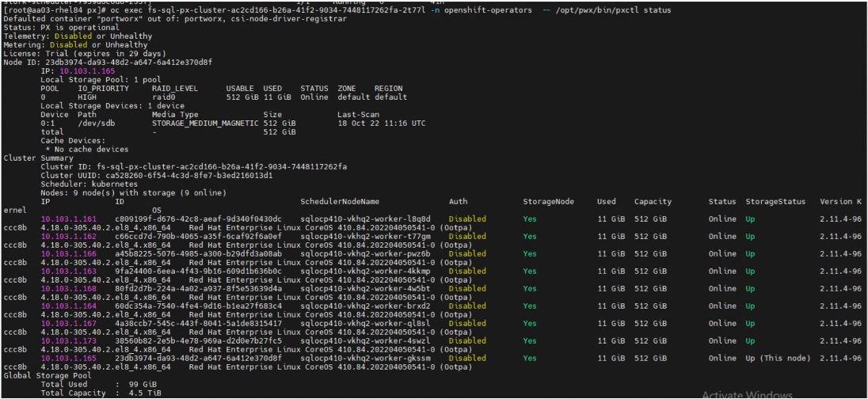Select node name sqlocp410-vkhq2-worker-gkssm
The height and width of the screenshot is (399, 868).
pos(365,358)
